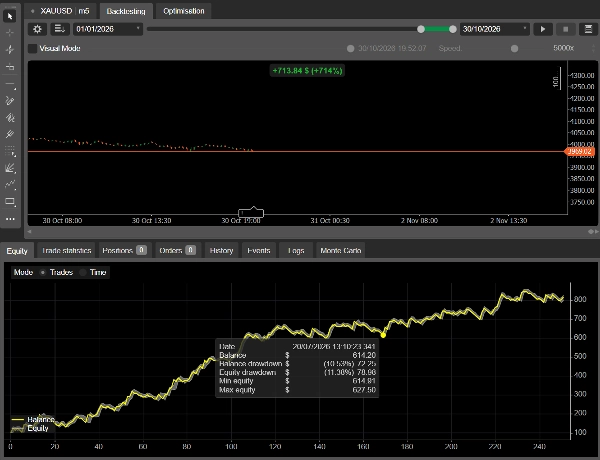Select the wave pattern tool

[x=10, y=184]
